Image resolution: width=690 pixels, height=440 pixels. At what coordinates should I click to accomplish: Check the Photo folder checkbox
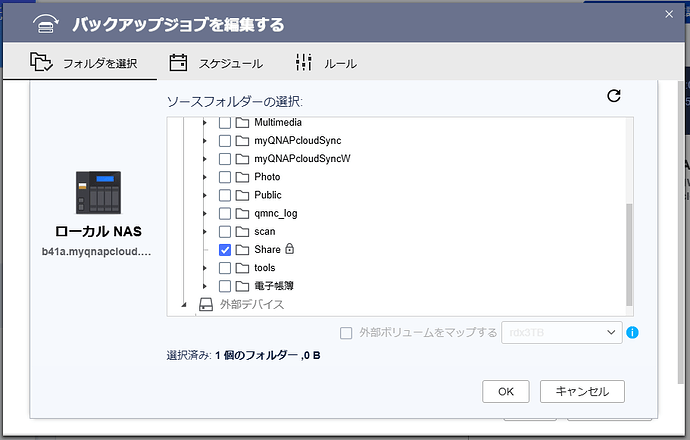coord(225,177)
